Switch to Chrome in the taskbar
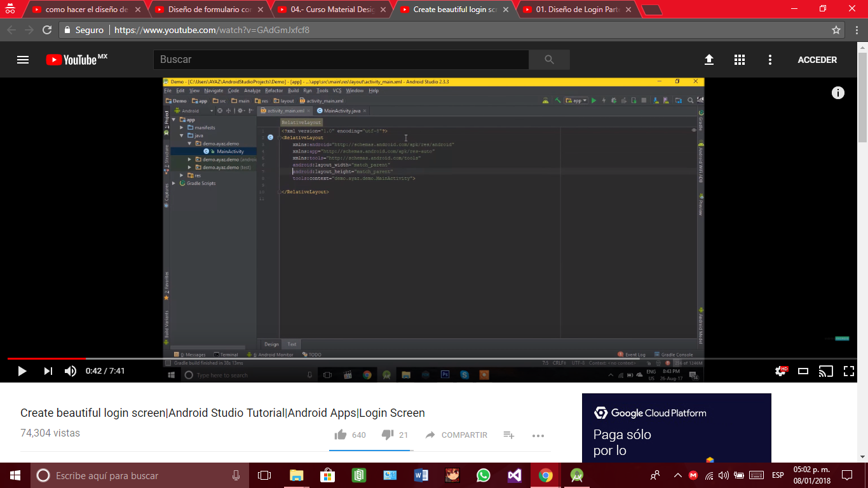This screenshot has width=868, height=488. point(546,475)
